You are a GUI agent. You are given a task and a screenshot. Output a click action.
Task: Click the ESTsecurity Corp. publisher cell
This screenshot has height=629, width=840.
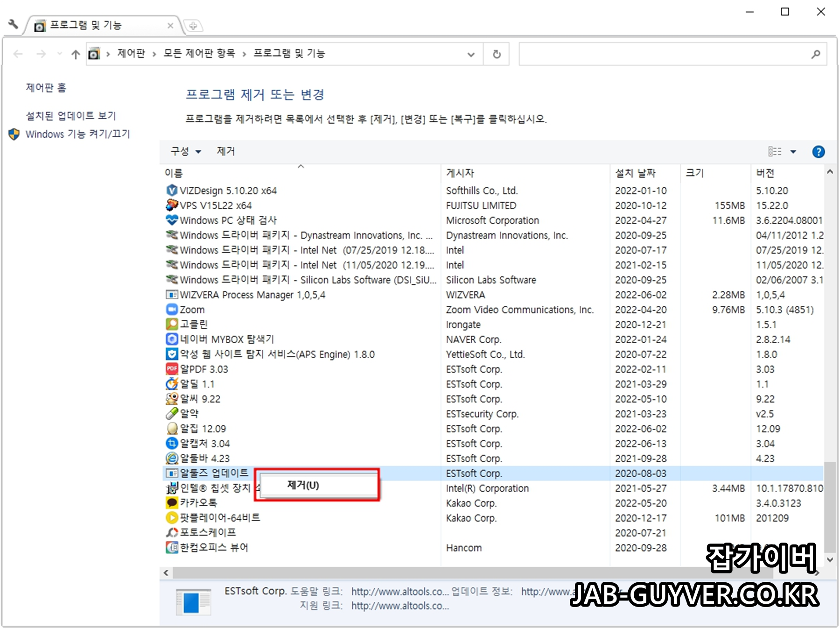[x=482, y=414]
